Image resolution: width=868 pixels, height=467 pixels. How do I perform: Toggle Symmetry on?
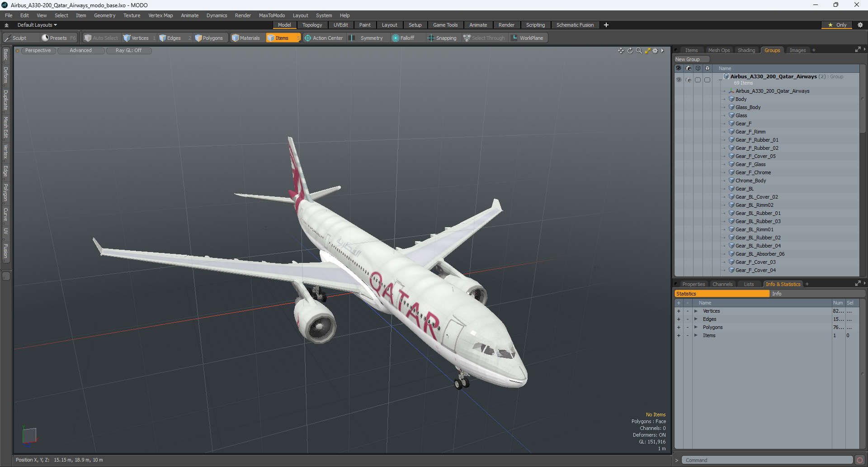367,38
